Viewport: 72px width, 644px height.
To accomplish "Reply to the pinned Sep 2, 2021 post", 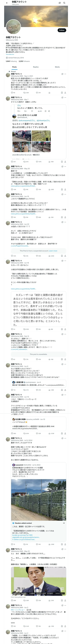I will point(12,93).
